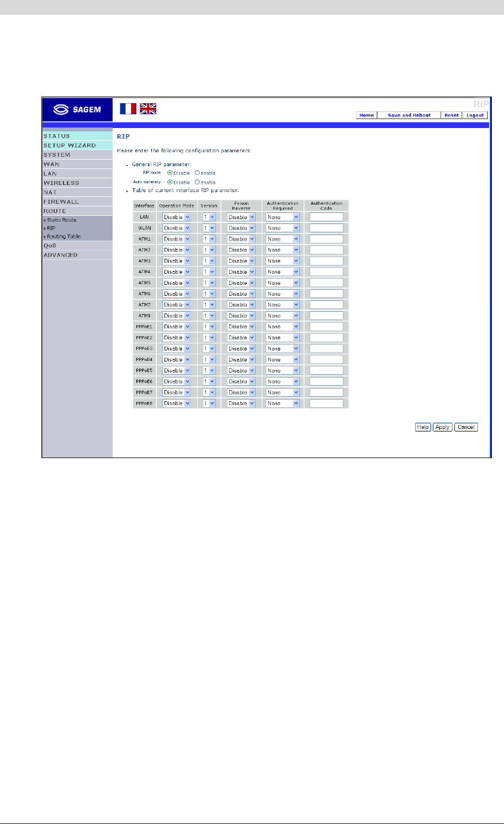Open Version dropdown for PPPoE3 row
The image size is (504, 824).
209,348
